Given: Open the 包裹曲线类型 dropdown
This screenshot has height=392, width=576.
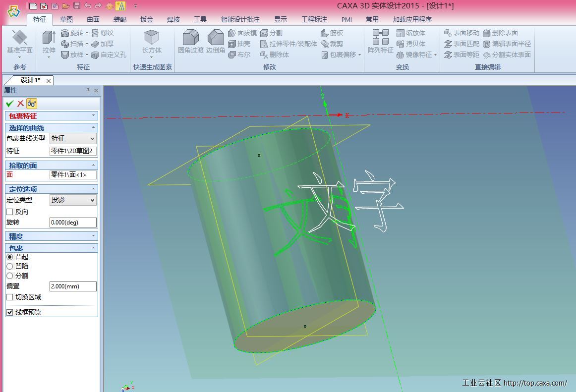Looking at the screenshot, I should pos(73,139).
